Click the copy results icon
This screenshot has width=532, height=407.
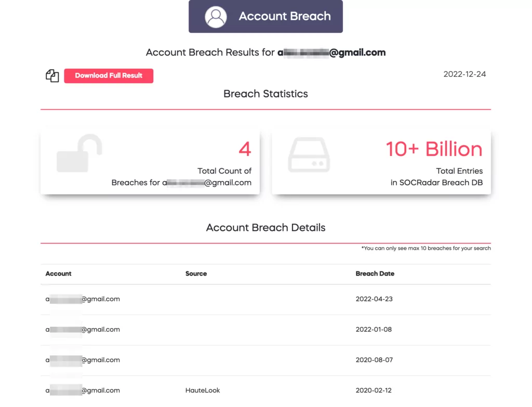(x=52, y=76)
